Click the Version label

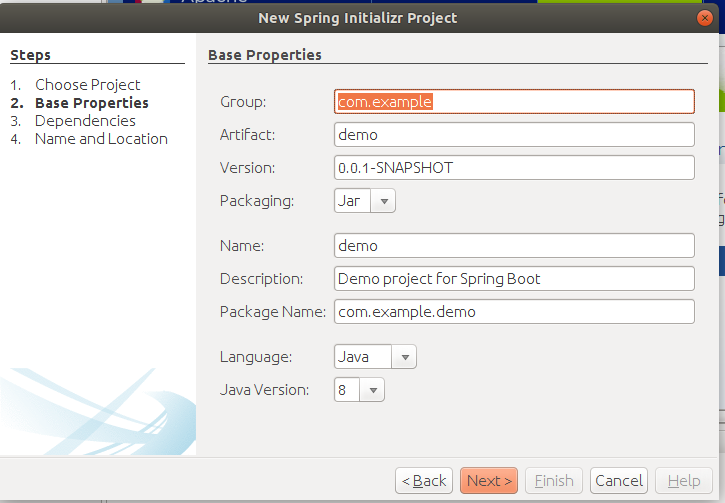(x=247, y=167)
